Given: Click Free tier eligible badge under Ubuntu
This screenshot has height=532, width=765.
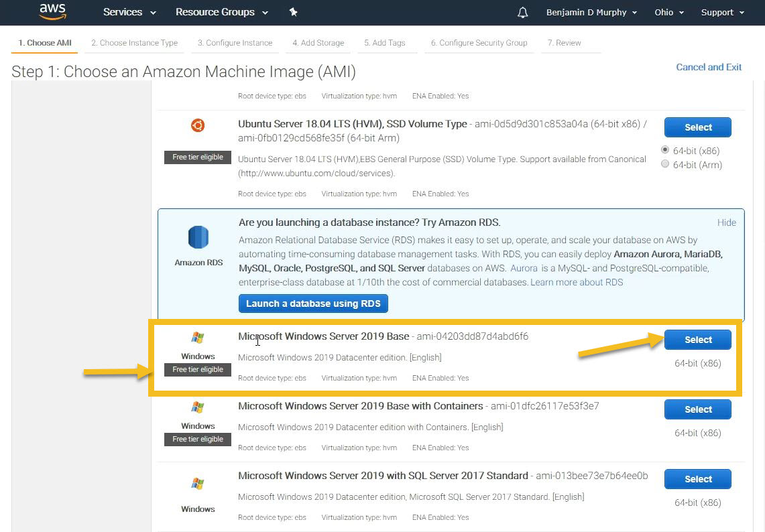Looking at the screenshot, I should [x=198, y=157].
